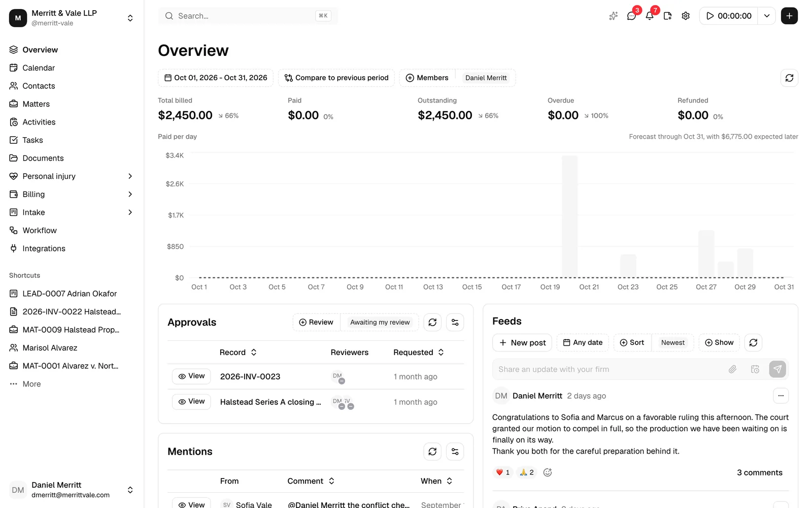View the 2026-INV-0023 approval record
Image resolution: width=812 pixels, height=508 pixels.
(x=191, y=376)
